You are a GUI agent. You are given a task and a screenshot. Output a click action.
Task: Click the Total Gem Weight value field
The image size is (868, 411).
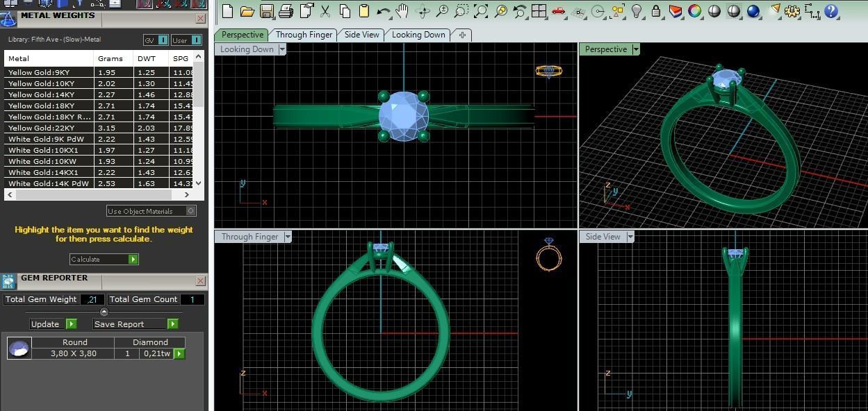(92, 299)
